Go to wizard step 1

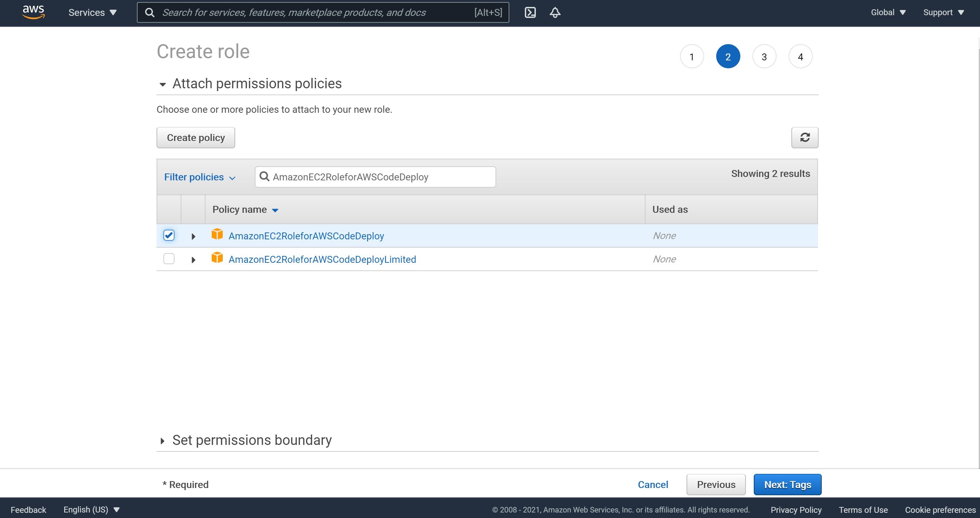(x=692, y=56)
